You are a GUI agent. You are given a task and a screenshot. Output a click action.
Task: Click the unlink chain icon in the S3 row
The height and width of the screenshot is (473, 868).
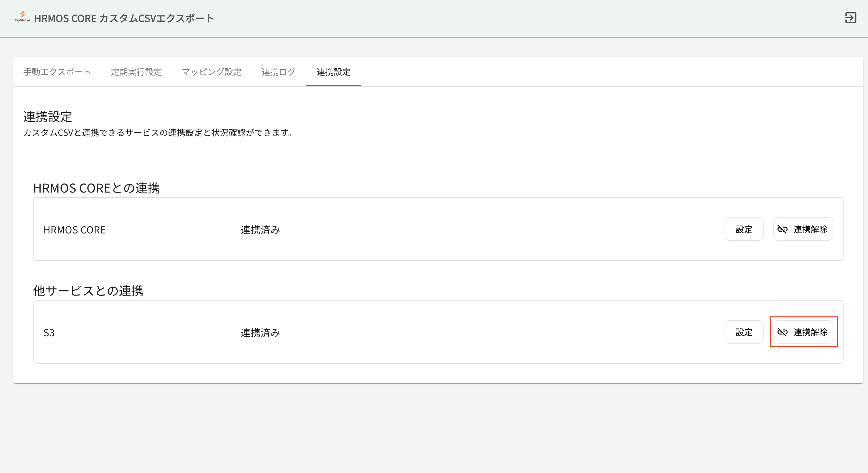click(782, 332)
